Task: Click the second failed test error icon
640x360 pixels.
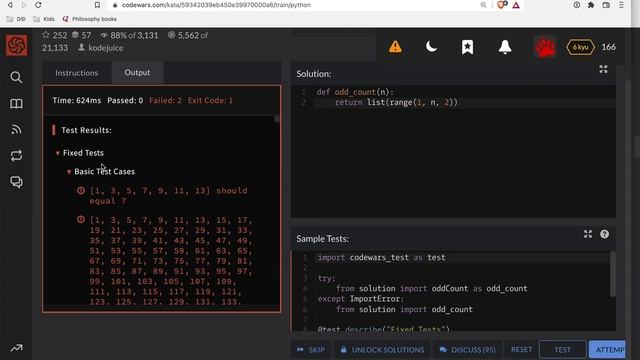Action: point(81,220)
